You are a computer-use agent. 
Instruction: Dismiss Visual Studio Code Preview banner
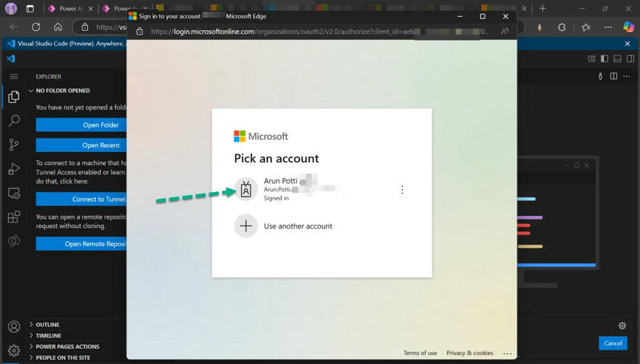[x=627, y=44]
